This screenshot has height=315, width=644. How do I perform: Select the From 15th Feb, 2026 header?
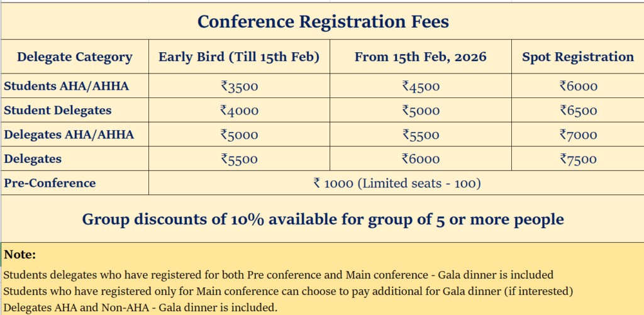420,57
